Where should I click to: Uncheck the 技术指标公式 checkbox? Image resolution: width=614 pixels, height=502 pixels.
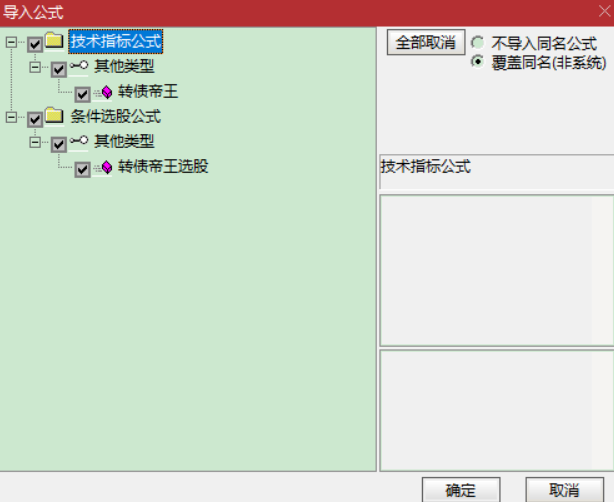[x=35, y=44]
